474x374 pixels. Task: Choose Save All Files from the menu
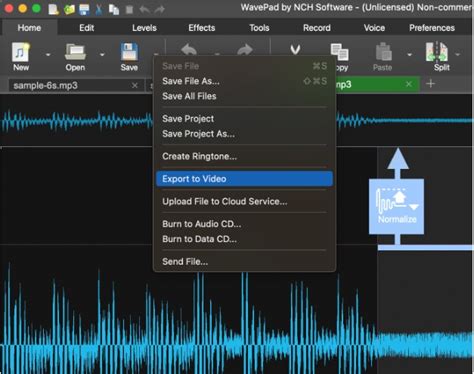[244, 96]
